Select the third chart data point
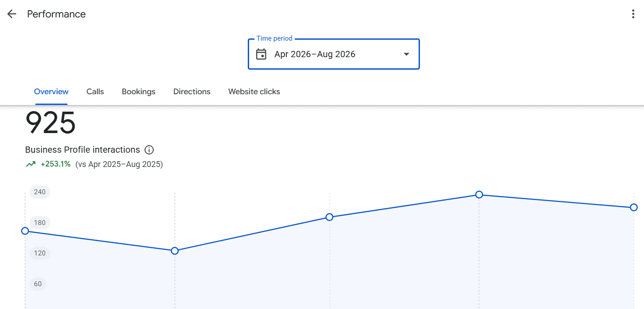This screenshot has height=309, width=644. (330, 217)
